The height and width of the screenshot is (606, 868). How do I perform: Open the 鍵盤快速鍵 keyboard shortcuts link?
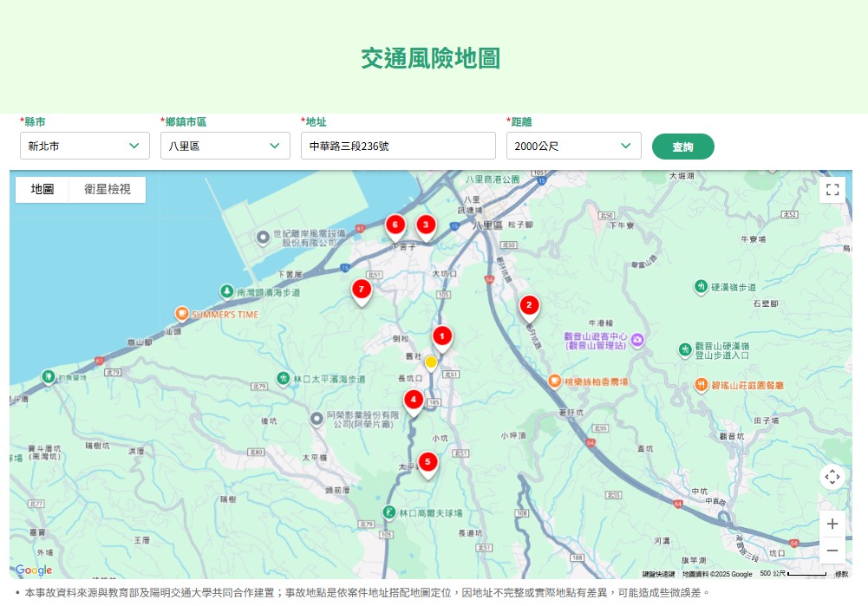pos(658,574)
